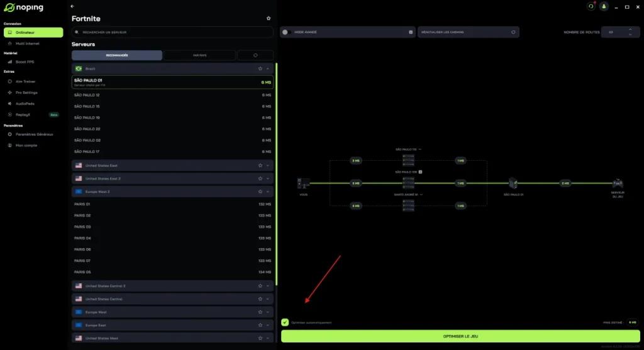Open Pro Settings in the sidebar

point(26,93)
